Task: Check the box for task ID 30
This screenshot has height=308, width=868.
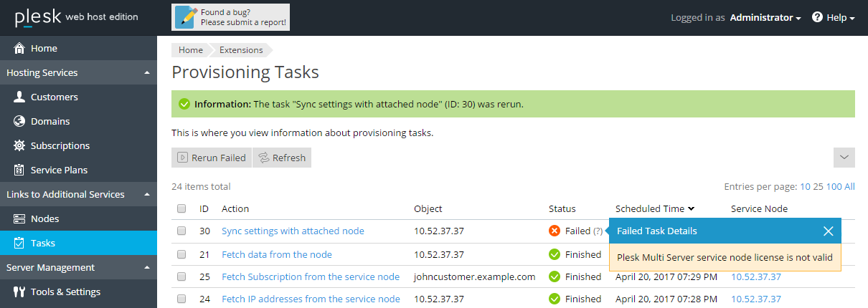Action: click(x=181, y=231)
